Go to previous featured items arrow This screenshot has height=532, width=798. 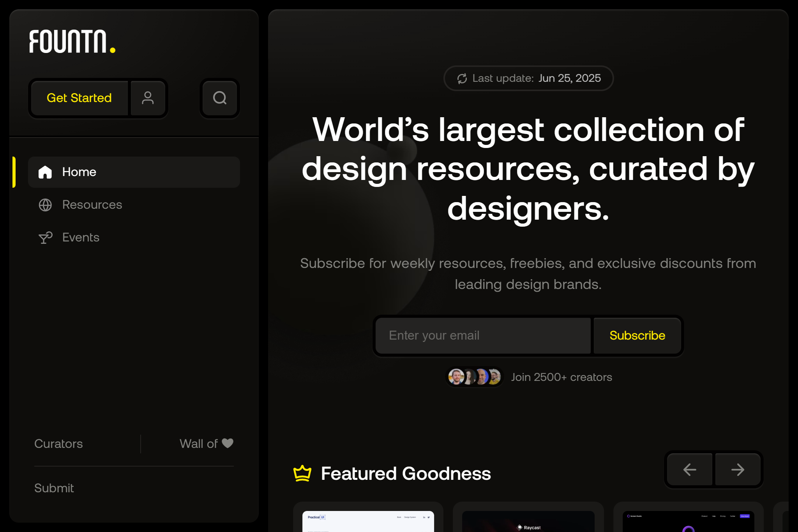coord(690,469)
